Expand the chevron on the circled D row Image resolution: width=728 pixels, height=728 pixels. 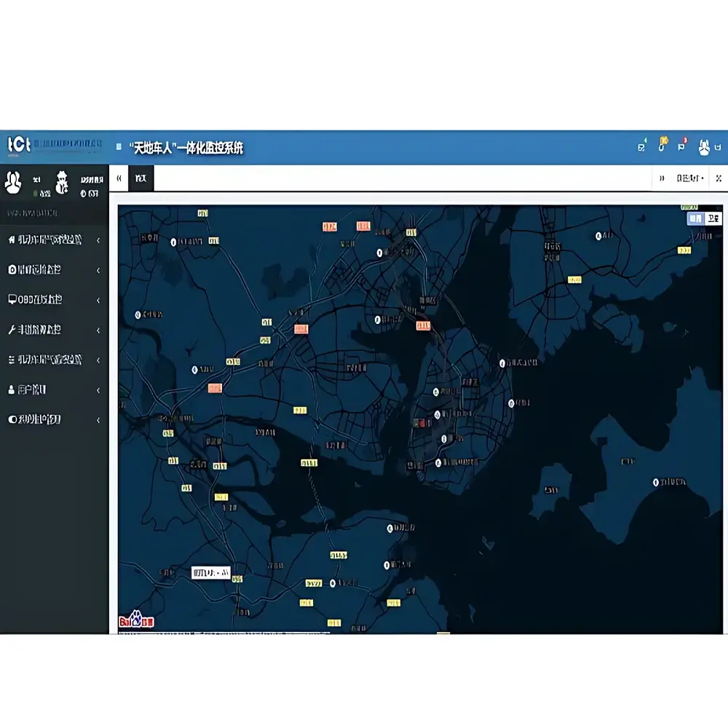[98, 270]
